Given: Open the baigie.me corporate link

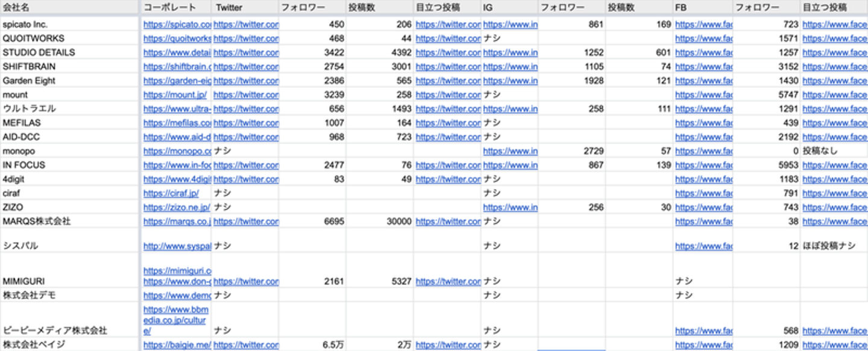Looking at the screenshot, I should pyautogui.click(x=177, y=345).
